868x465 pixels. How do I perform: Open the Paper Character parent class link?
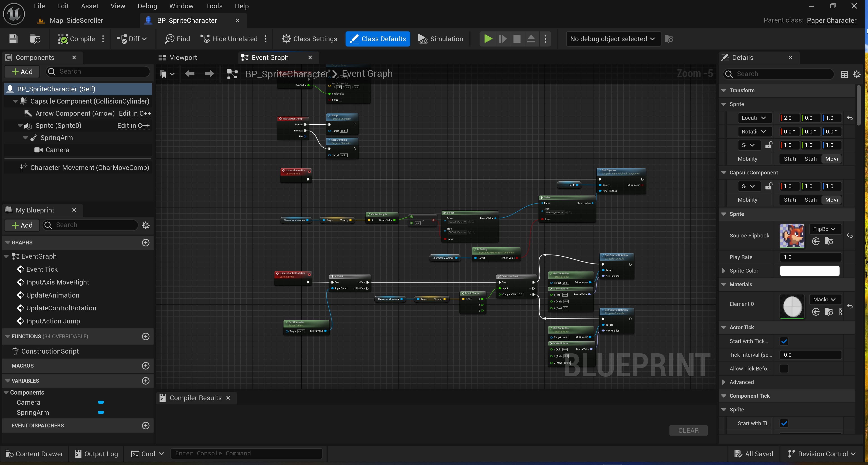(x=831, y=20)
